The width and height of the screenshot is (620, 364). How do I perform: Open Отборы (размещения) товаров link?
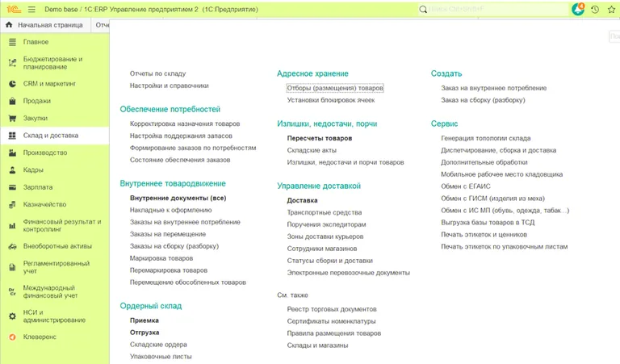pos(335,88)
